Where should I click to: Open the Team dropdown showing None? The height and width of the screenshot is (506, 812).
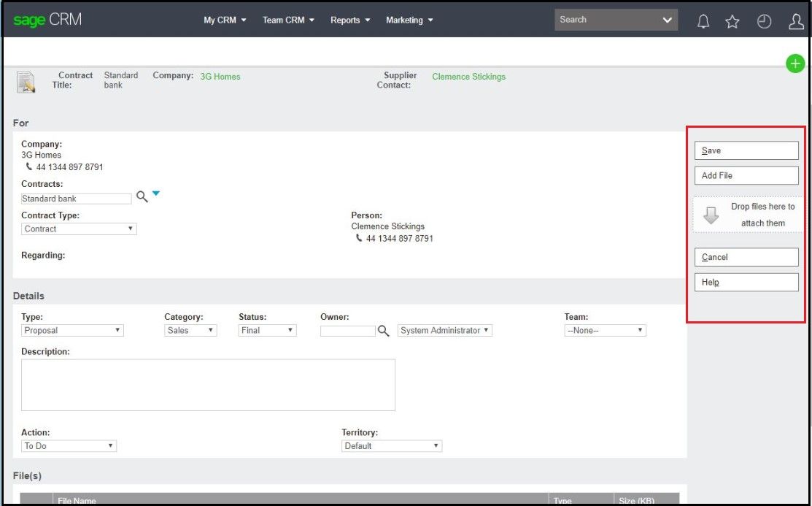(x=606, y=330)
